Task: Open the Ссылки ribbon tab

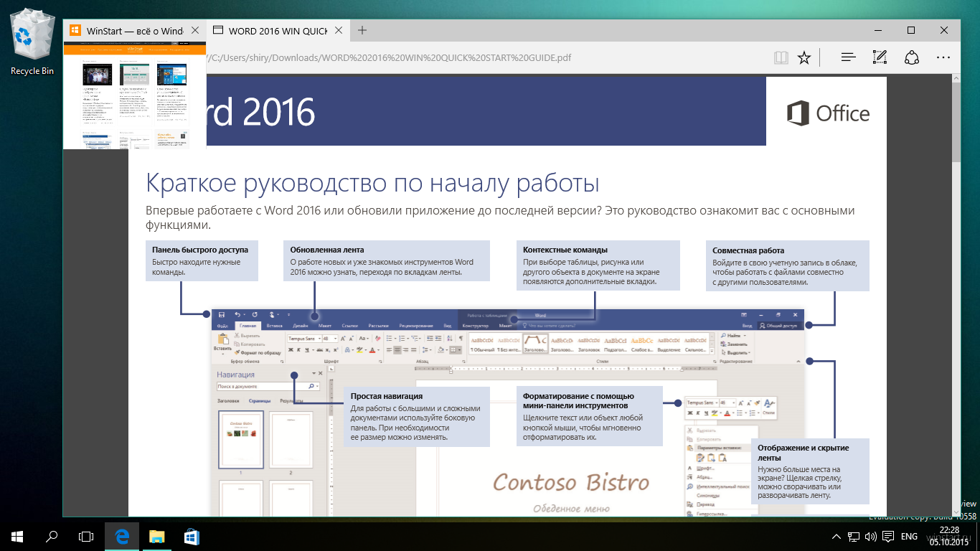Action: click(x=350, y=326)
